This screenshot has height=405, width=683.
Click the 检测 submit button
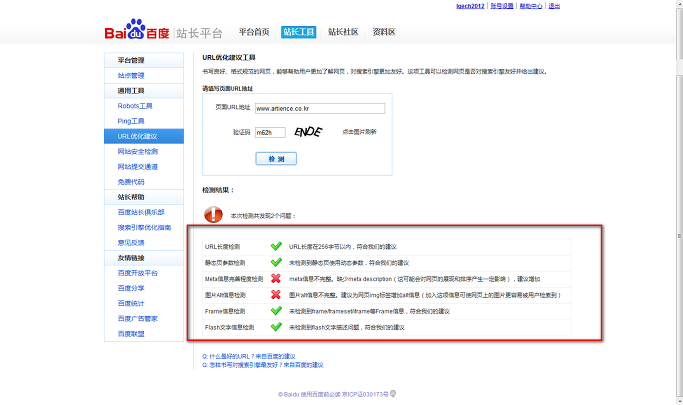[276, 159]
